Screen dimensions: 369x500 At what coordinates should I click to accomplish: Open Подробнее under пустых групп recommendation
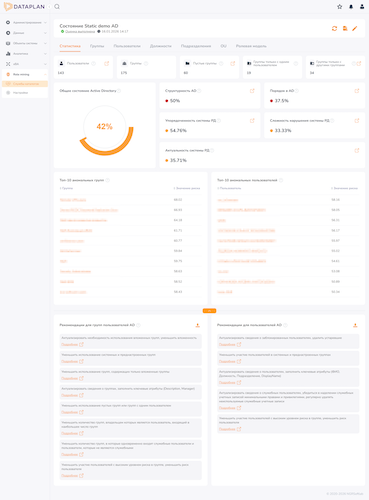click(x=72, y=412)
